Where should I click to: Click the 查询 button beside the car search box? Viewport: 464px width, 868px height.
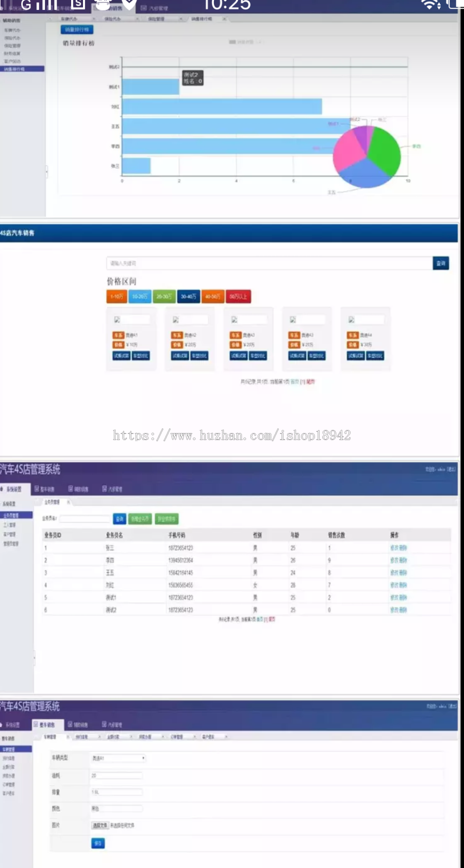[x=441, y=263]
